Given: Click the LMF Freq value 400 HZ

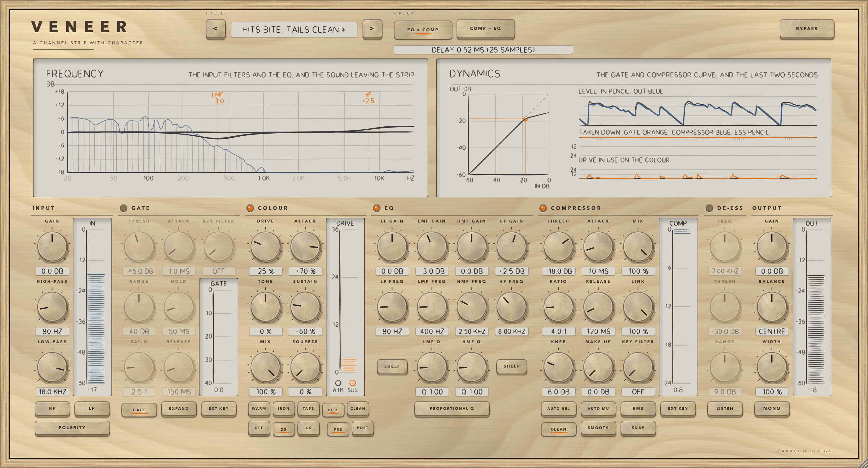Looking at the screenshot, I should [432, 331].
